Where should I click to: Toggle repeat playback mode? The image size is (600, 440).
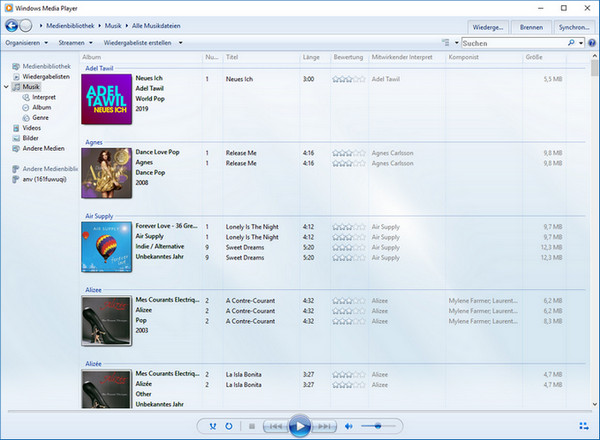tap(229, 426)
